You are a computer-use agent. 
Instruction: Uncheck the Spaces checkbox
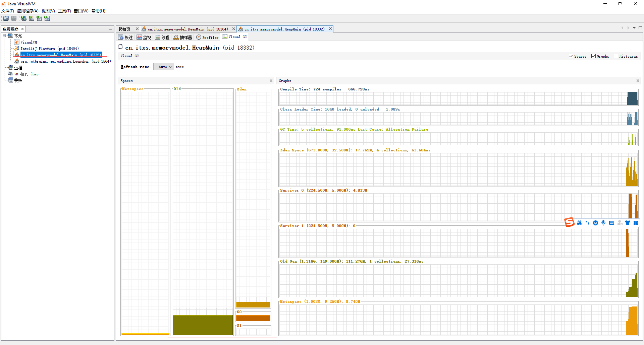571,56
